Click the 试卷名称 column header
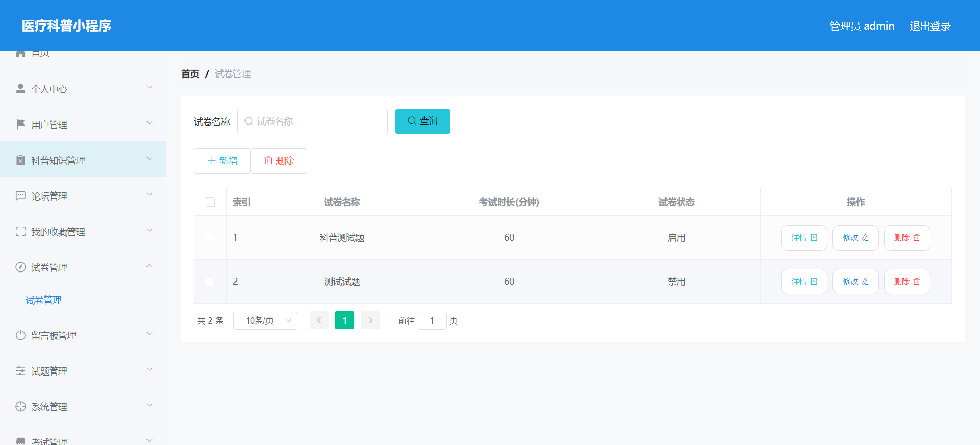Viewport: 980px width, 445px height. click(x=342, y=202)
